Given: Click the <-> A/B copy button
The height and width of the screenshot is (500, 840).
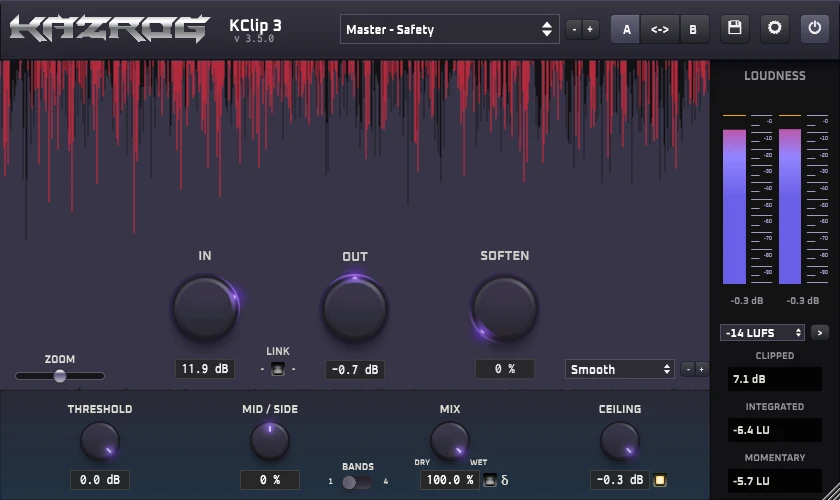Looking at the screenshot, I should click(660, 29).
